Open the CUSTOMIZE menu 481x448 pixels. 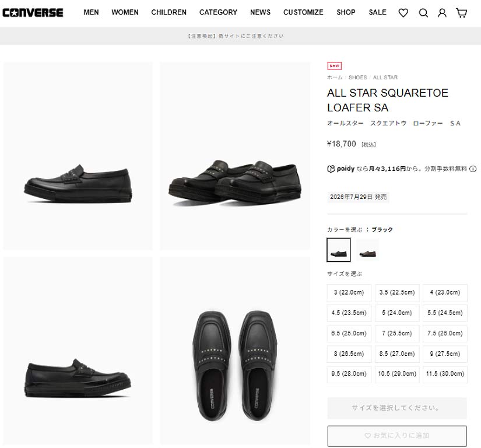pos(303,12)
